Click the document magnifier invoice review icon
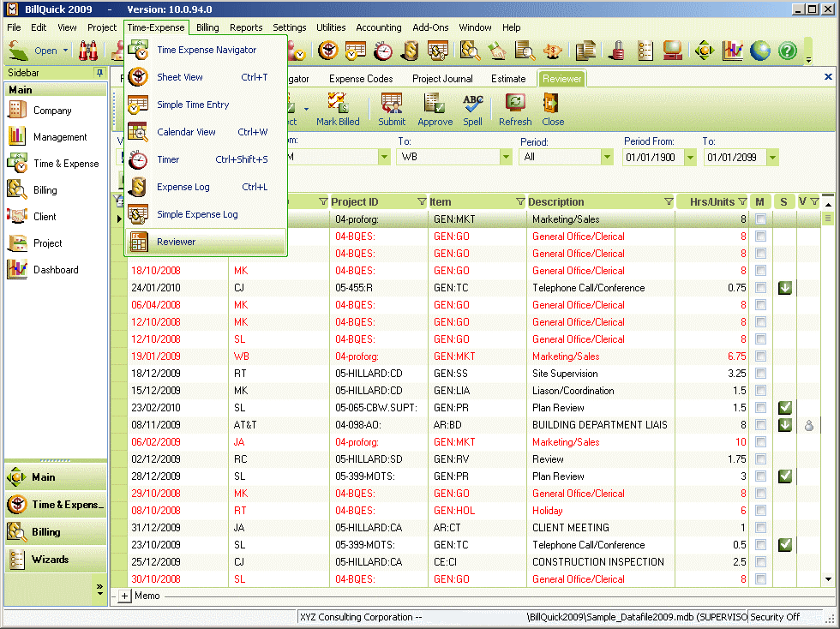The image size is (840, 629). click(525, 51)
